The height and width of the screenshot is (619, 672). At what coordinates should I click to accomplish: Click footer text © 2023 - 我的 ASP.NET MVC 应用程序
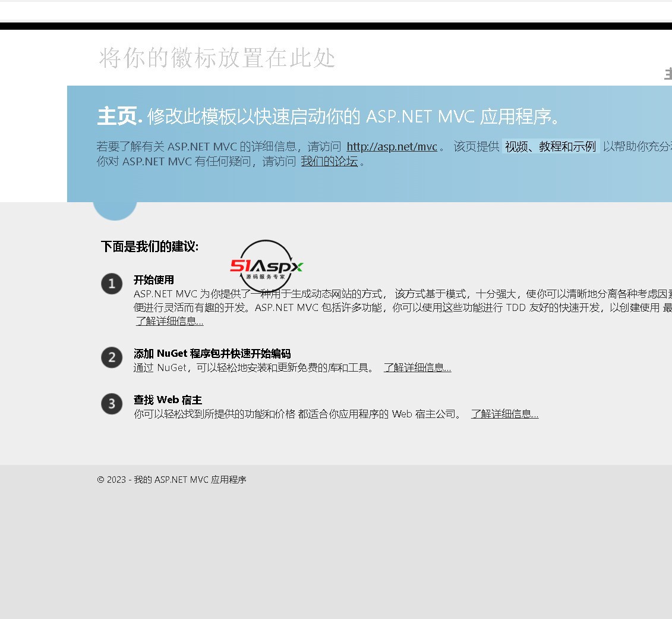[172, 480]
